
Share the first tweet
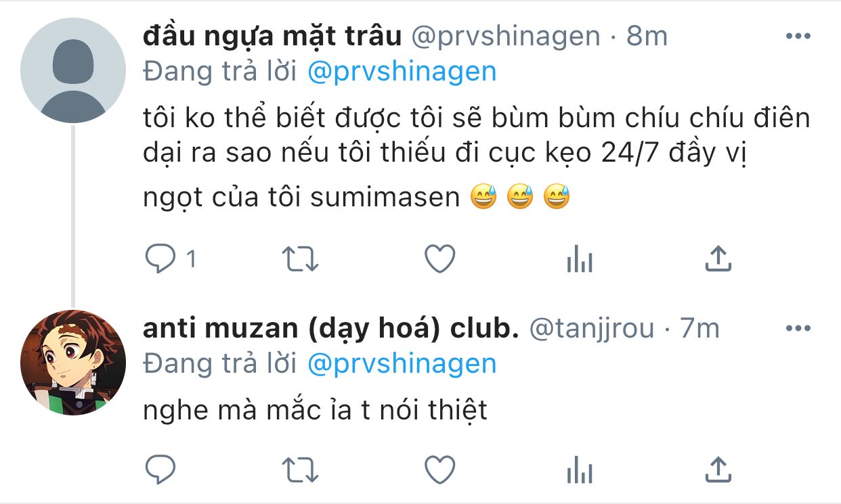(718, 258)
